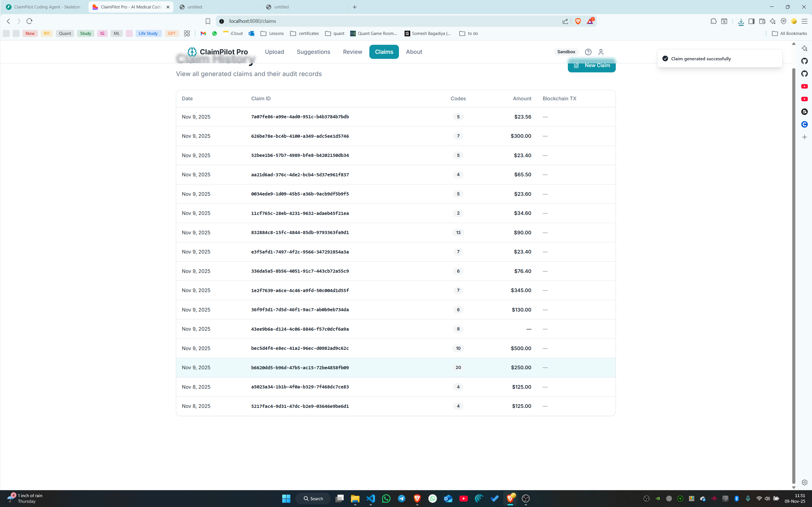
Task: Click the Brave Shields lion icon
Action: [578, 21]
